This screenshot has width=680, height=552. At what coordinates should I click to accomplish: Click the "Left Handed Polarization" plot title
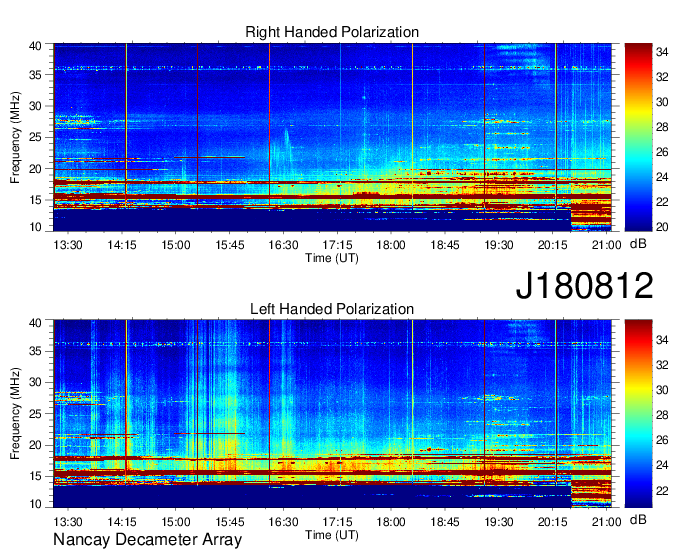tap(332, 309)
